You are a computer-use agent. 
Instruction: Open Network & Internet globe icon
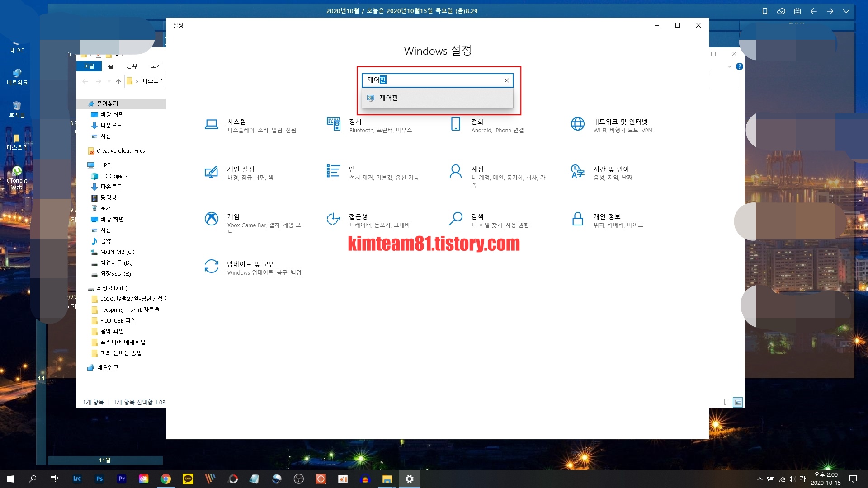pyautogui.click(x=577, y=124)
